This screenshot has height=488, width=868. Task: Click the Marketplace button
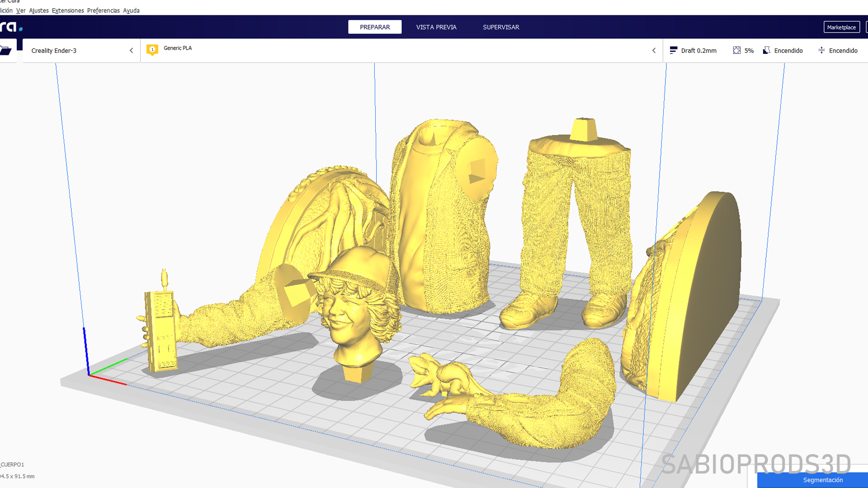(x=841, y=27)
